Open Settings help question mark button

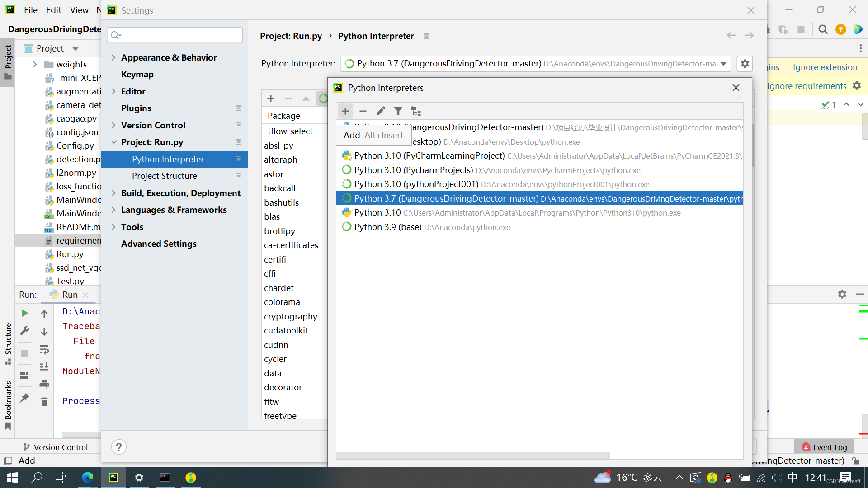click(119, 447)
